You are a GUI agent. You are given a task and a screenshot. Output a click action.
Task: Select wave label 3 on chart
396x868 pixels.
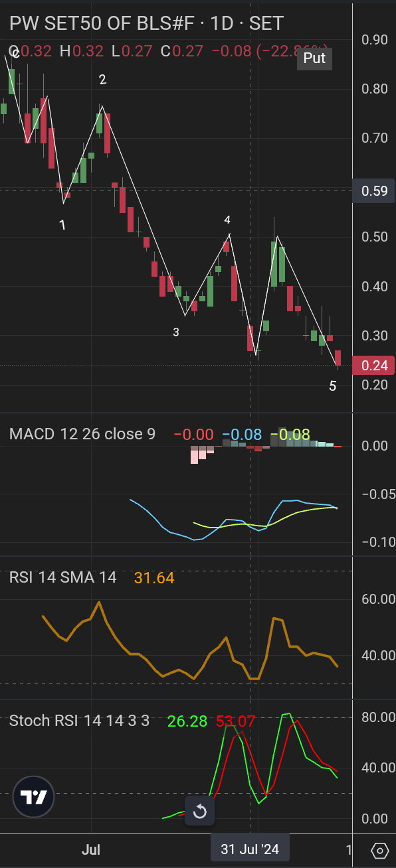coord(176,332)
